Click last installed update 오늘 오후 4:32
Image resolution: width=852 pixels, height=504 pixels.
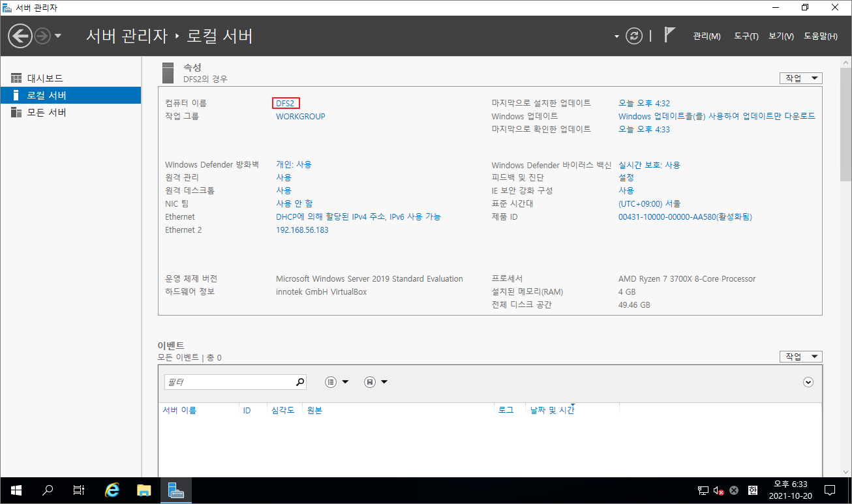tap(644, 103)
